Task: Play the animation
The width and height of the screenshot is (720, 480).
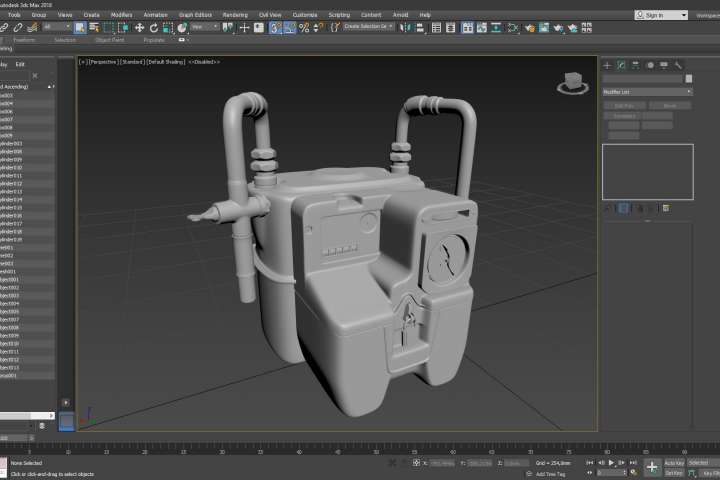Action: tap(611, 463)
